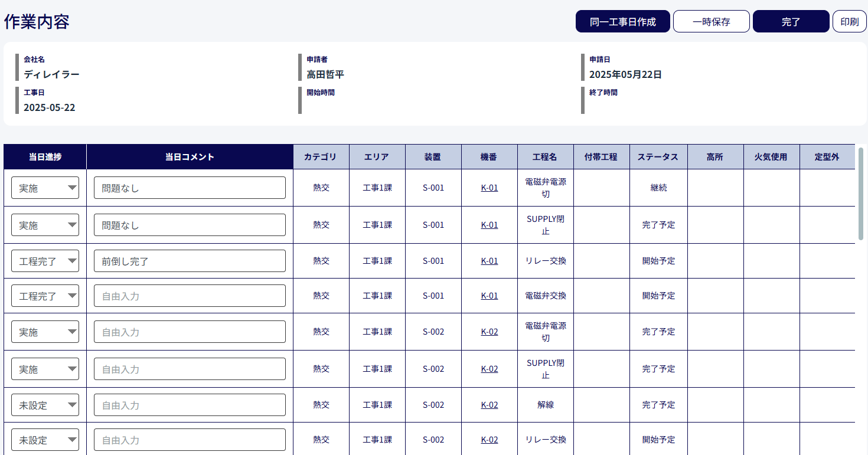This screenshot has width=868, height=455.
Task: Click 完了予定 status in 解線 row
Action: (x=658, y=405)
